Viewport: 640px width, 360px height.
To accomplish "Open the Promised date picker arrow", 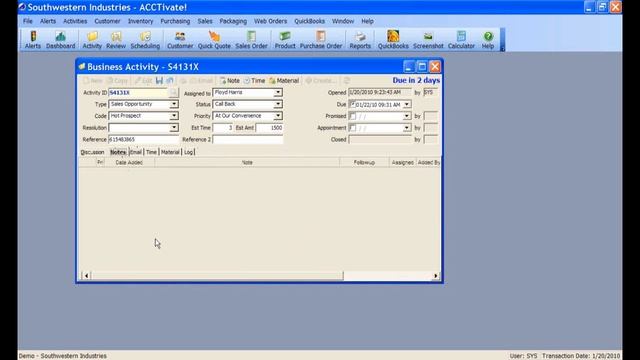I will 407,116.
